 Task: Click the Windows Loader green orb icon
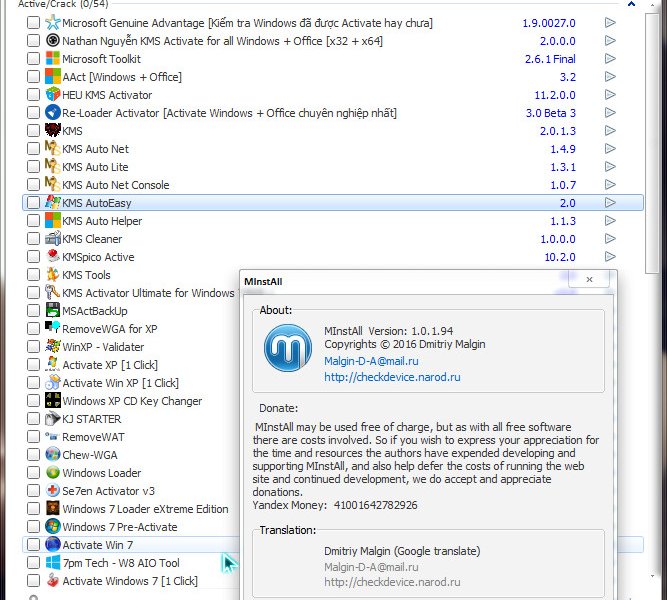[53, 472]
